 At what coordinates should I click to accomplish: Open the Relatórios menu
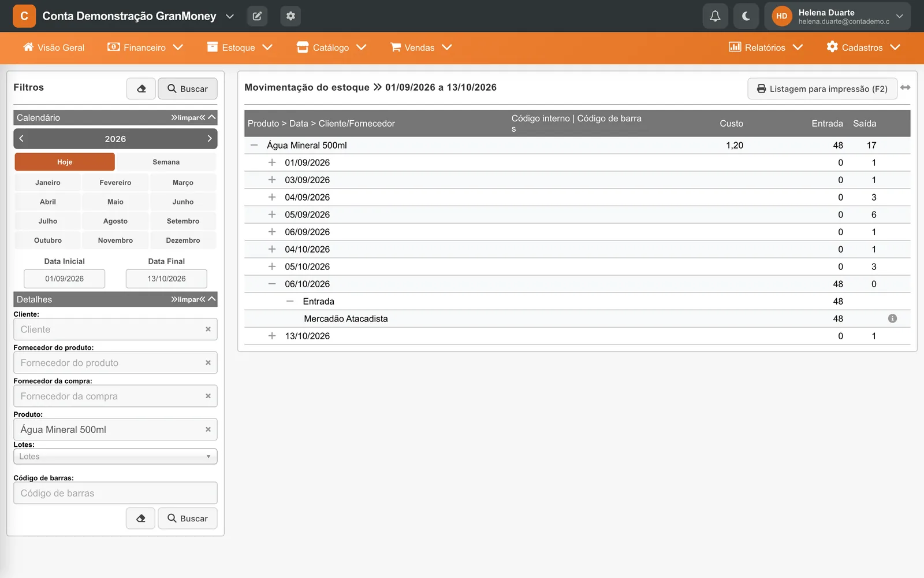coord(766,47)
